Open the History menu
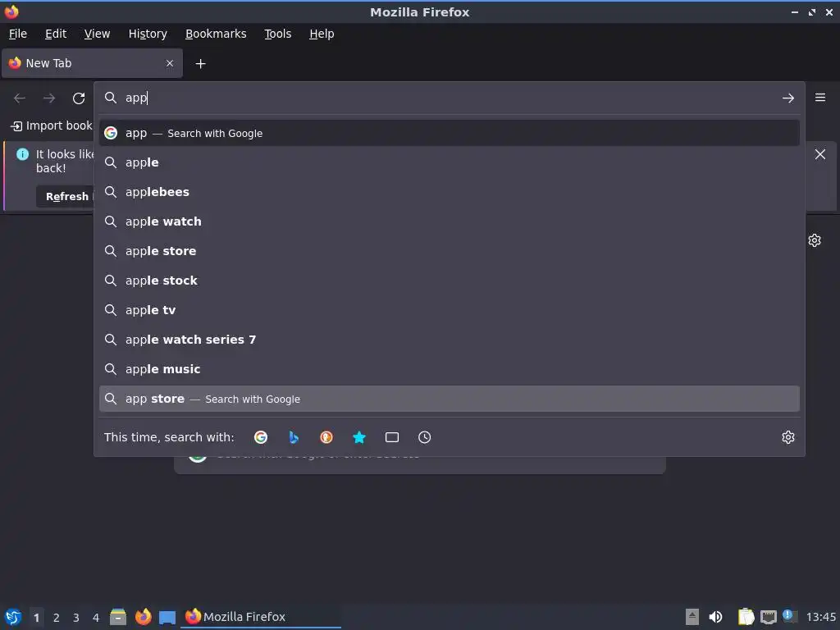 [x=148, y=34]
